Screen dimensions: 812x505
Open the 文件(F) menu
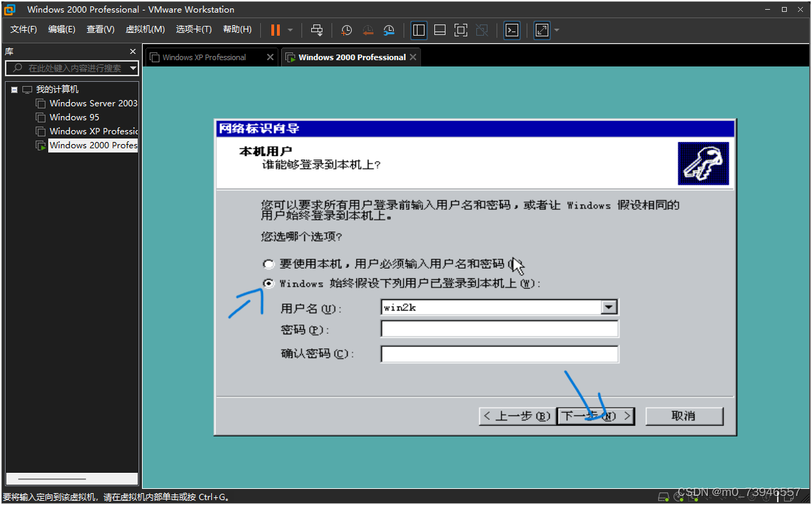tap(23, 29)
